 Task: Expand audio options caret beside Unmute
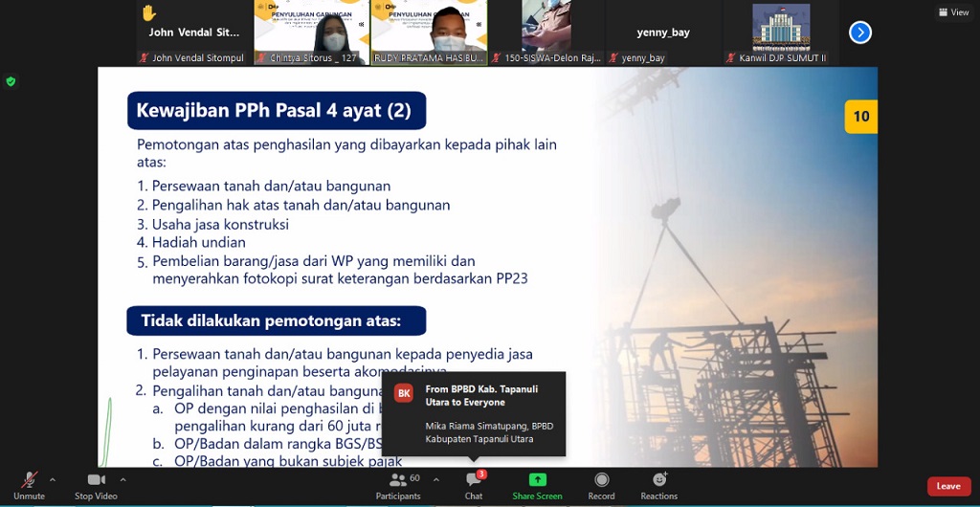[52, 479]
